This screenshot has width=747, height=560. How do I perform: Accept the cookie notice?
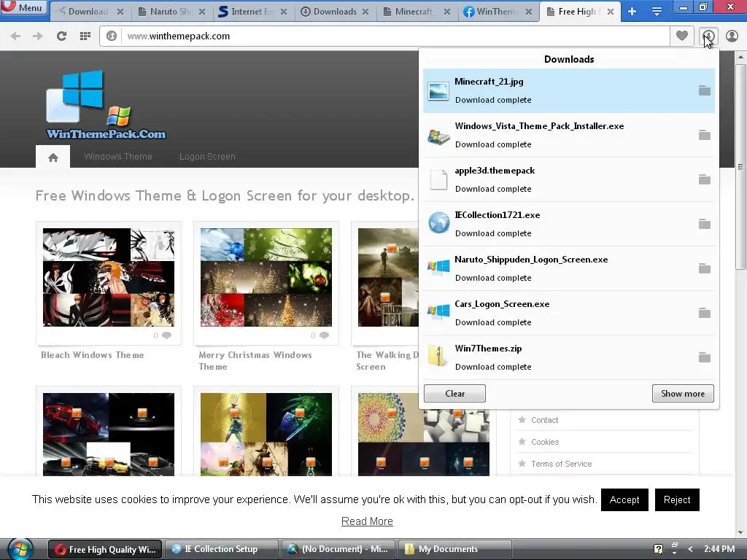624,499
